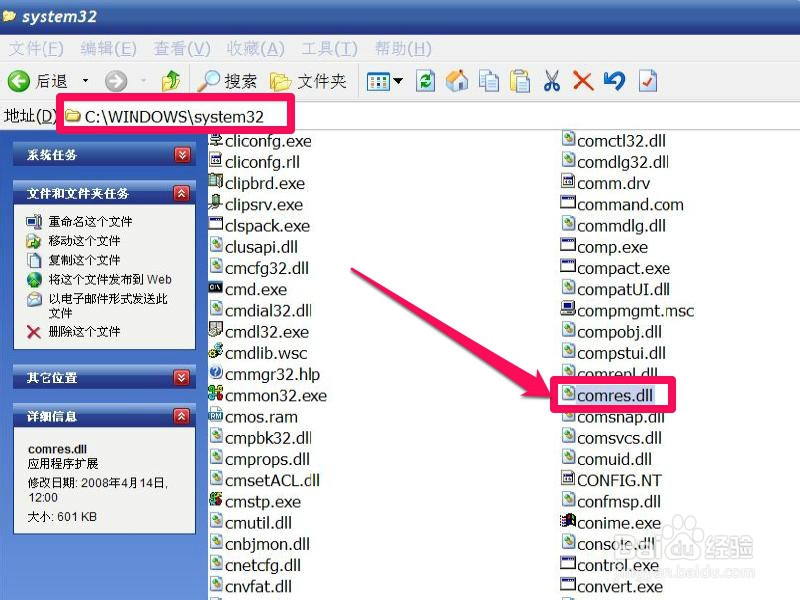Image resolution: width=800 pixels, height=600 pixels.
Task: Click the Undo arrow toolbar icon
Action: pyautogui.click(x=614, y=81)
